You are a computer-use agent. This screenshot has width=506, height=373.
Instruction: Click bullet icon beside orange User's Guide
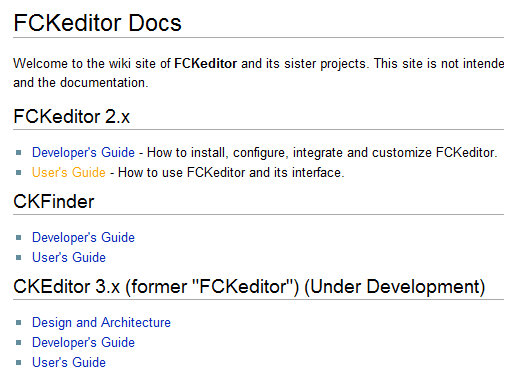[19, 173]
